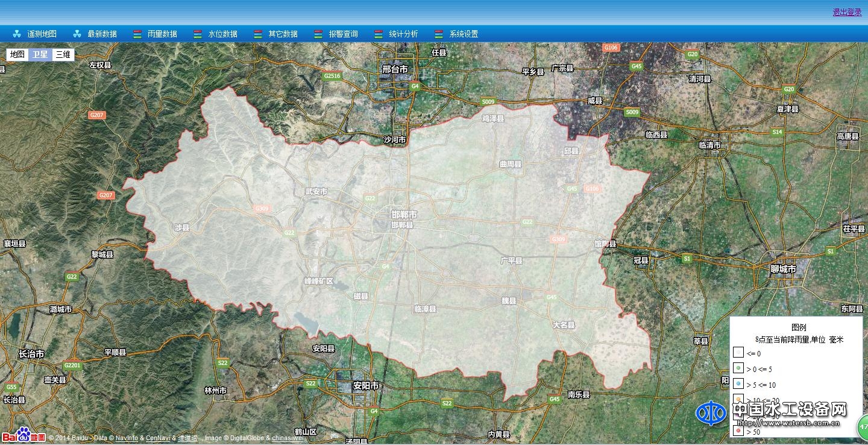Click the Baidu Maps logo

pyautogui.click(x=24, y=435)
